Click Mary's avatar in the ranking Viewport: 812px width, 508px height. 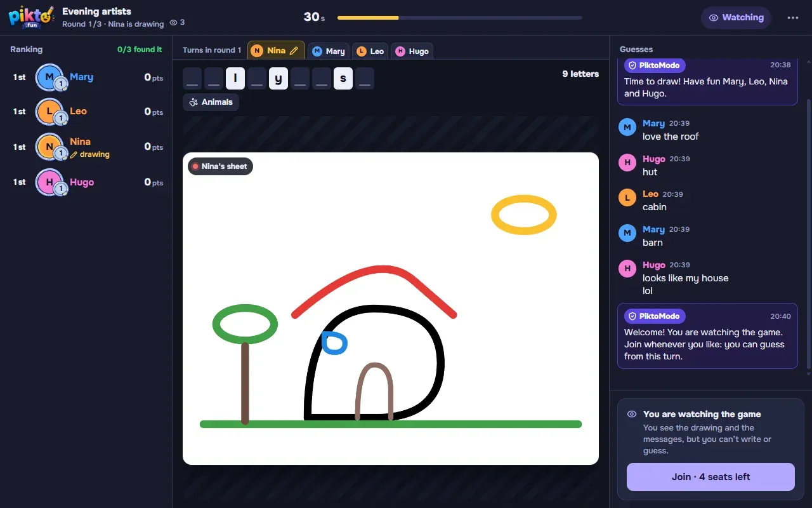pyautogui.click(x=49, y=77)
